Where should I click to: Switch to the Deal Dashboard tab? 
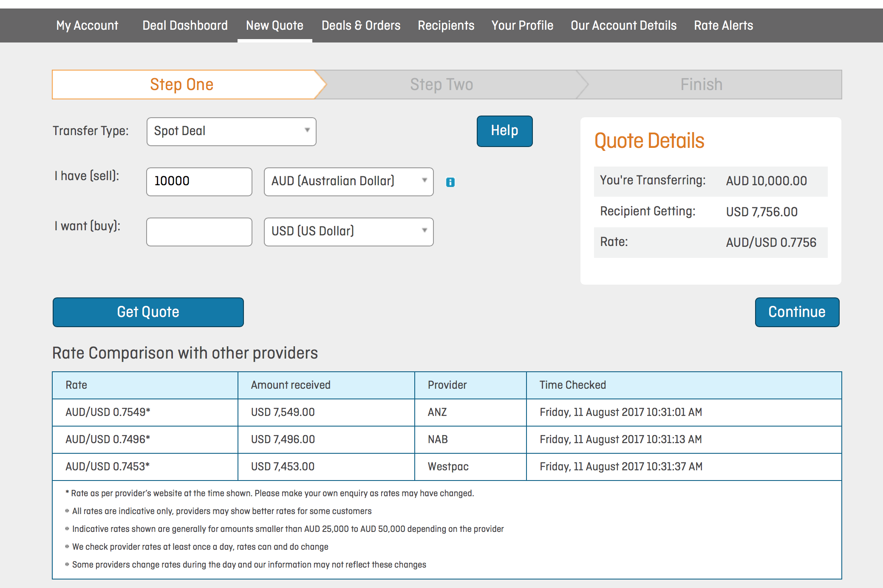tap(185, 25)
